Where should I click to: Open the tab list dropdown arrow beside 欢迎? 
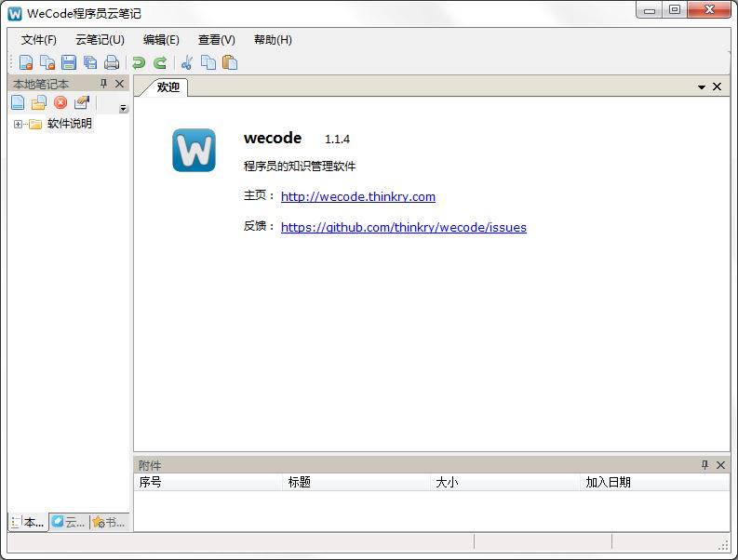point(702,87)
